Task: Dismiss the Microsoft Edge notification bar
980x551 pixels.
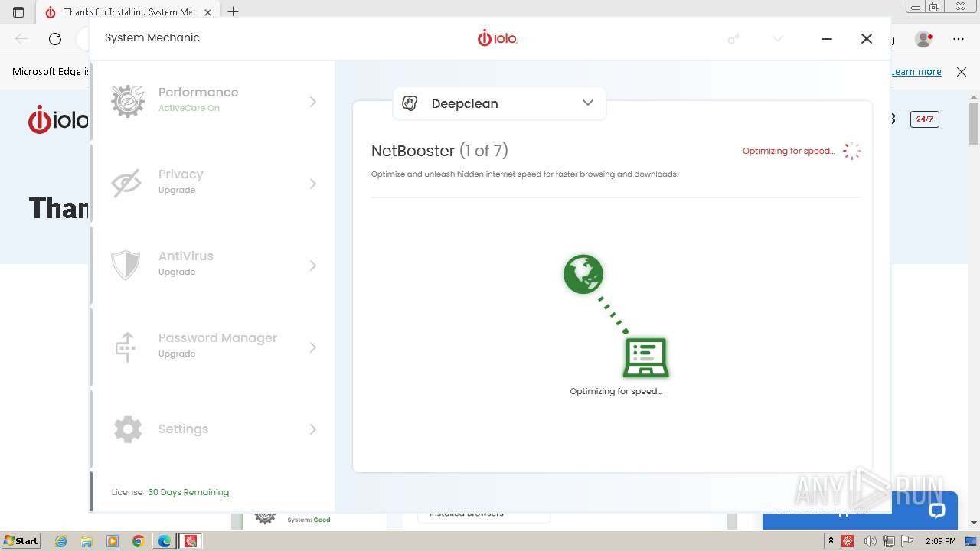Action: pyautogui.click(x=962, y=71)
